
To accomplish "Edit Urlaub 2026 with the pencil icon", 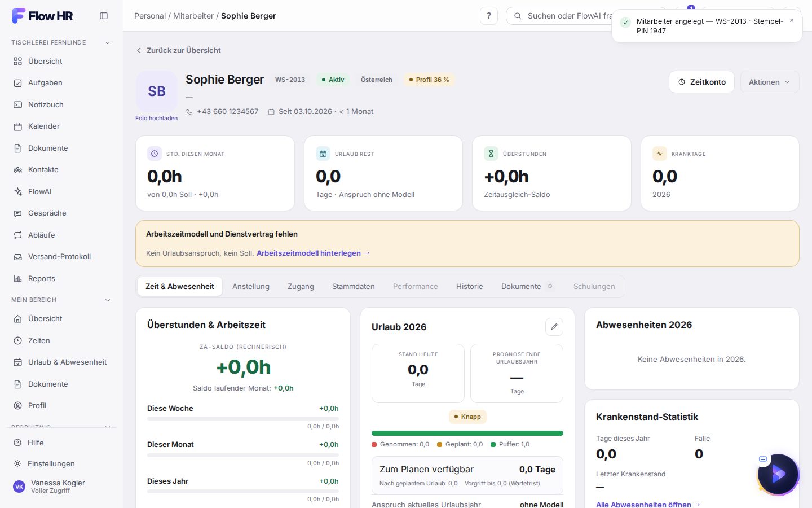I will click(554, 327).
